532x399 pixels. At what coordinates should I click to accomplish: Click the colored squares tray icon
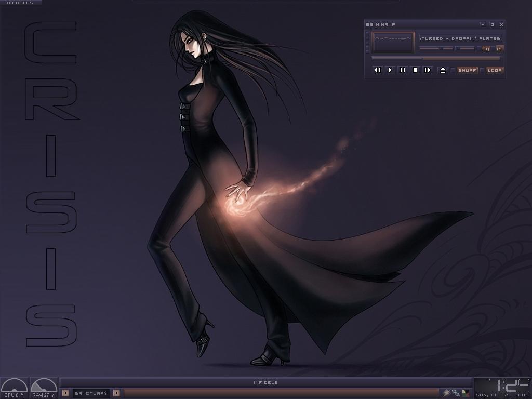(466, 393)
